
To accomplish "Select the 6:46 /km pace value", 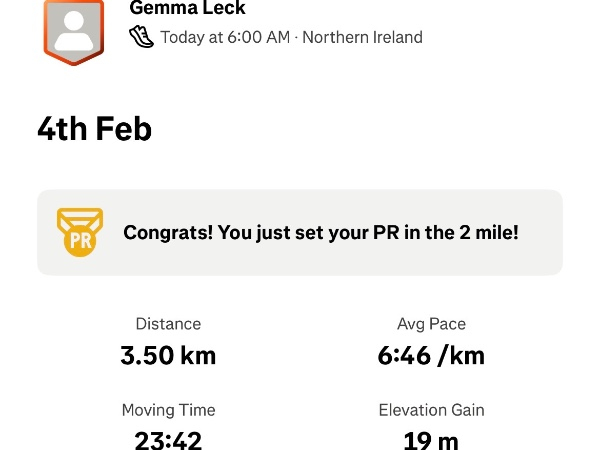I will pyautogui.click(x=431, y=355).
